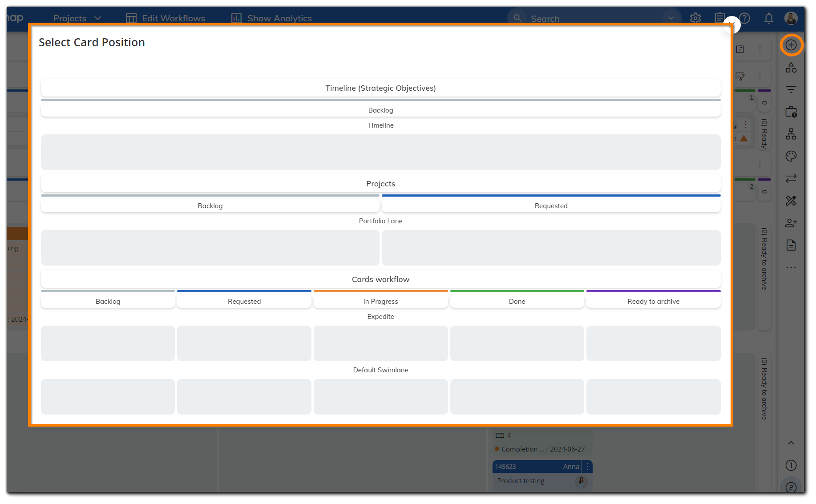
Task: Choose the Requested position under Projects
Action: click(x=551, y=206)
